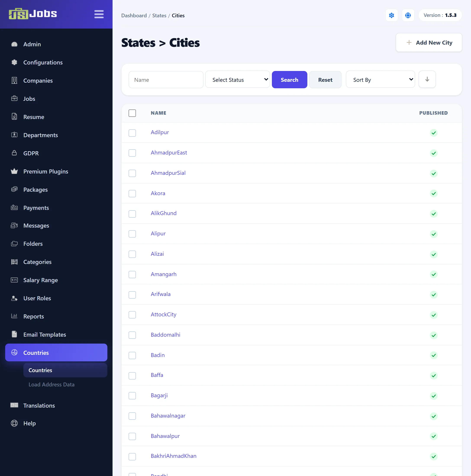Check the AhmadpurSial row checkbox
Viewport: 471px width, 476px height.
click(132, 173)
